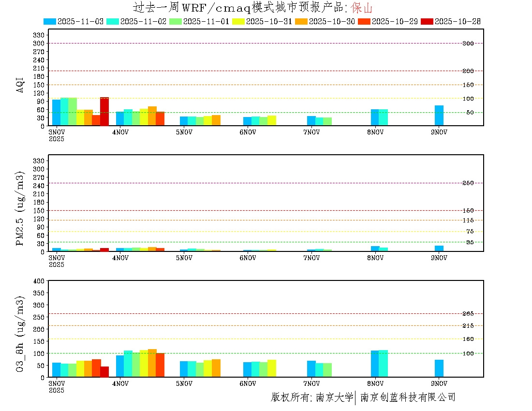This screenshot has height=411, width=532.
Task: Click the orange-red 2025-10-29 legend swatch
Action: click(364, 21)
